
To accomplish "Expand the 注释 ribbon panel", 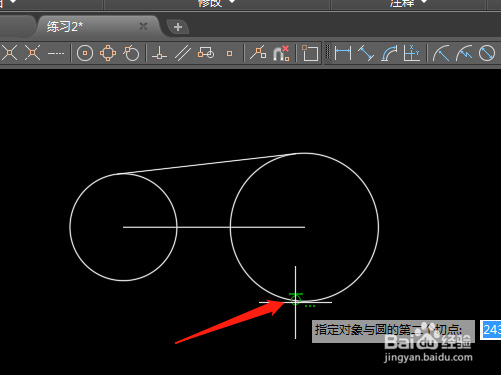I will pyautogui.click(x=408, y=3).
